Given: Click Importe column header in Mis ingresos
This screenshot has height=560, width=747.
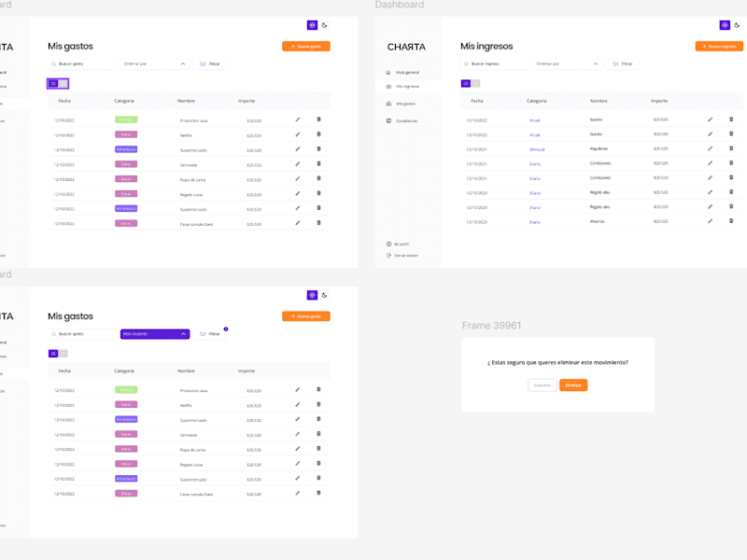Looking at the screenshot, I should point(659,101).
